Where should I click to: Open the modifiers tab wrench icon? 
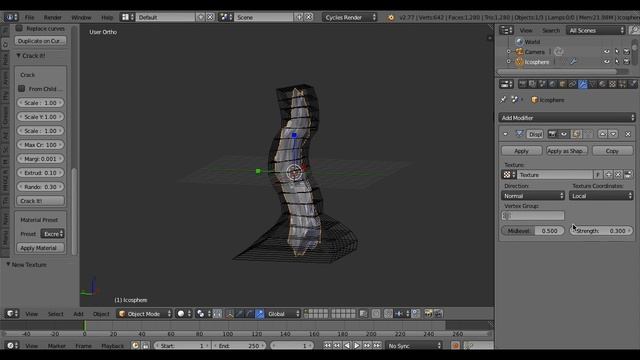coord(582,84)
